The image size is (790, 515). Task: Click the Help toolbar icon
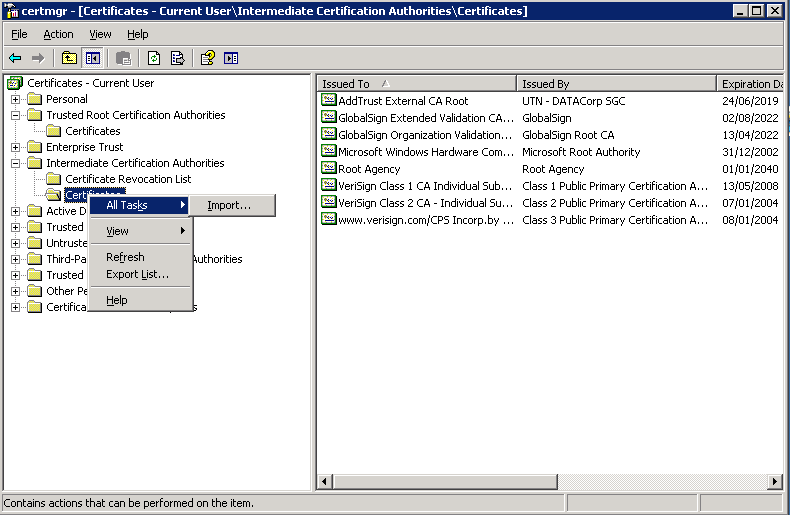(208, 58)
